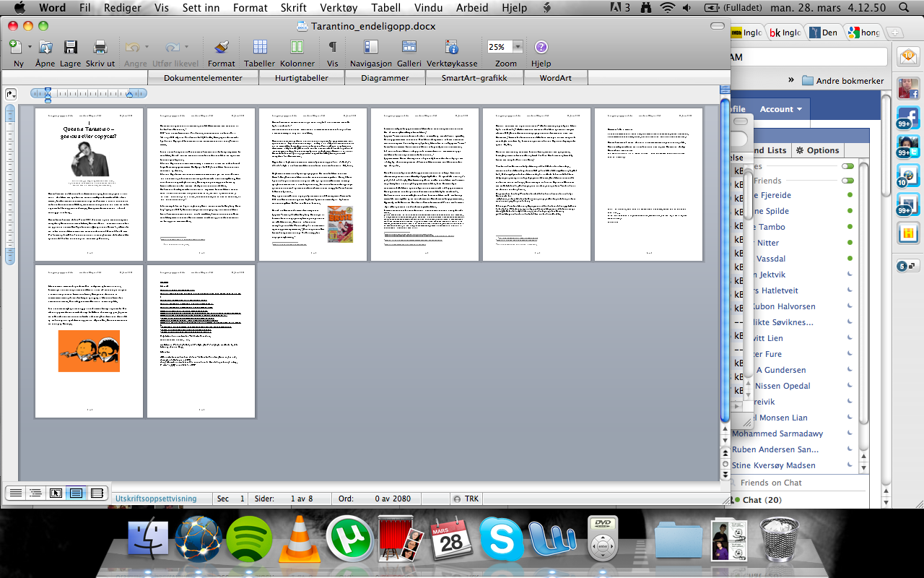The image size is (924, 578).
Task: Open the Verktøykasse toolbox icon
Action: click(x=452, y=47)
